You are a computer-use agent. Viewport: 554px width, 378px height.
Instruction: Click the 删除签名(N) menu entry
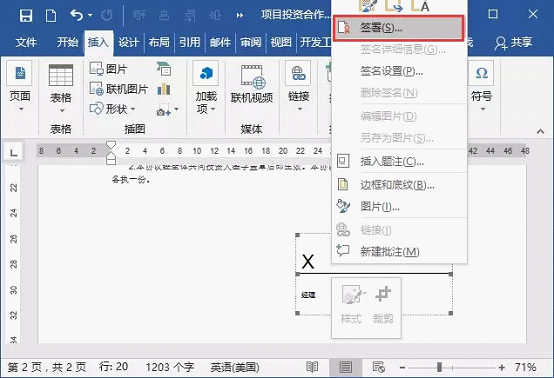click(x=399, y=93)
